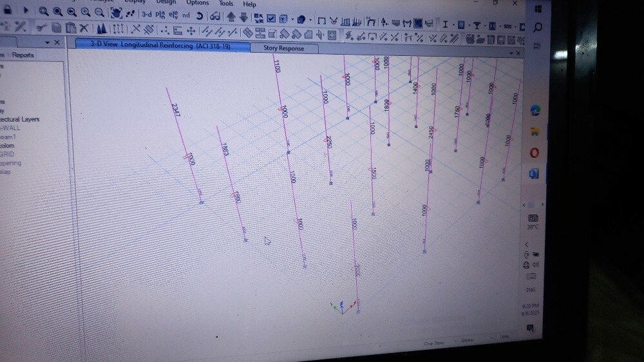Click the T-section design icon
The image size is (644, 362).
477,26
